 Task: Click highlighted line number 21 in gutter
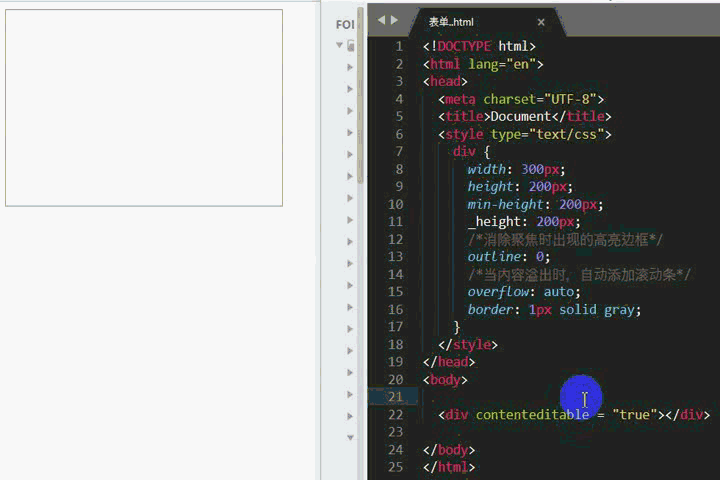395,396
